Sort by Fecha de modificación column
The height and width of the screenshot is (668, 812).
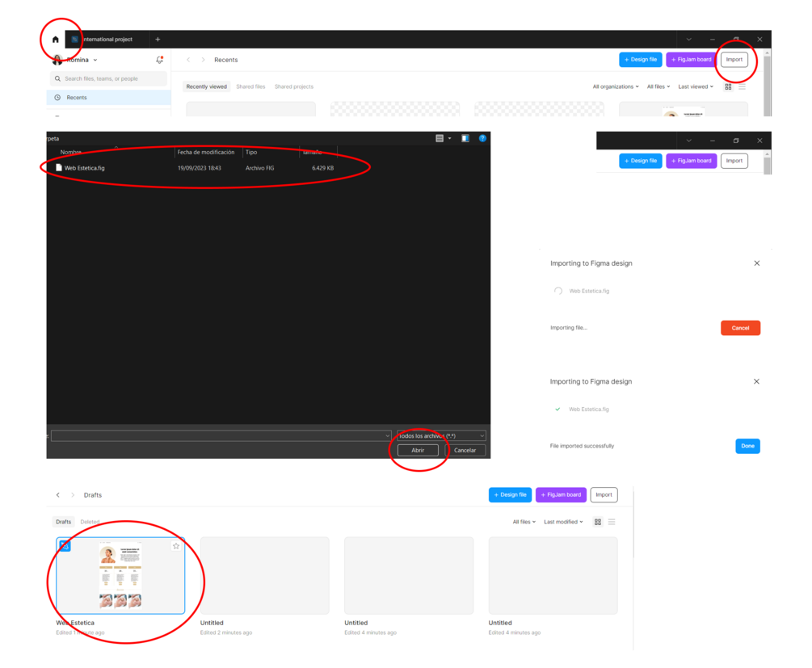point(205,152)
